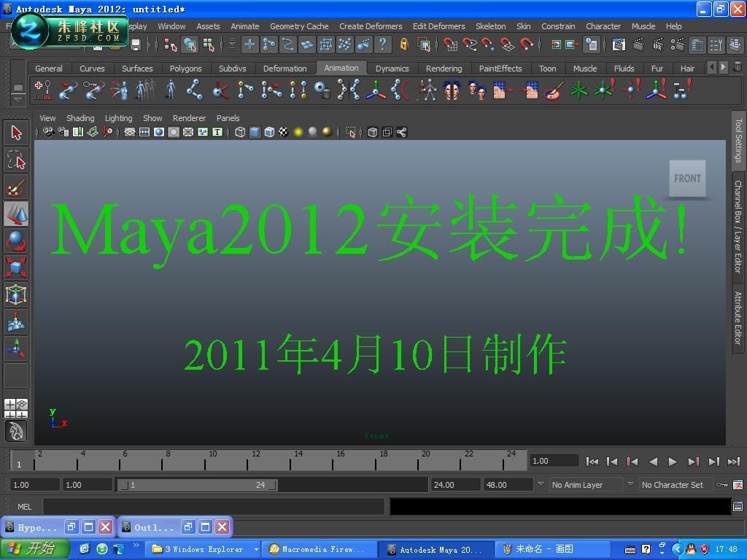Screen dimensions: 747x560
Task: Switch to the Rotate tool
Action: click(x=16, y=241)
